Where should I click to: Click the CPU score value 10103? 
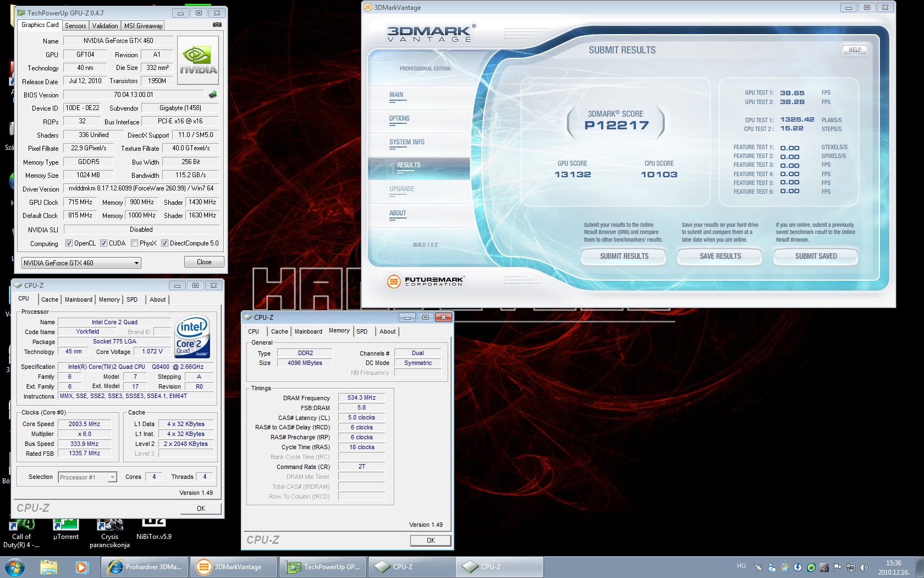(x=659, y=175)
